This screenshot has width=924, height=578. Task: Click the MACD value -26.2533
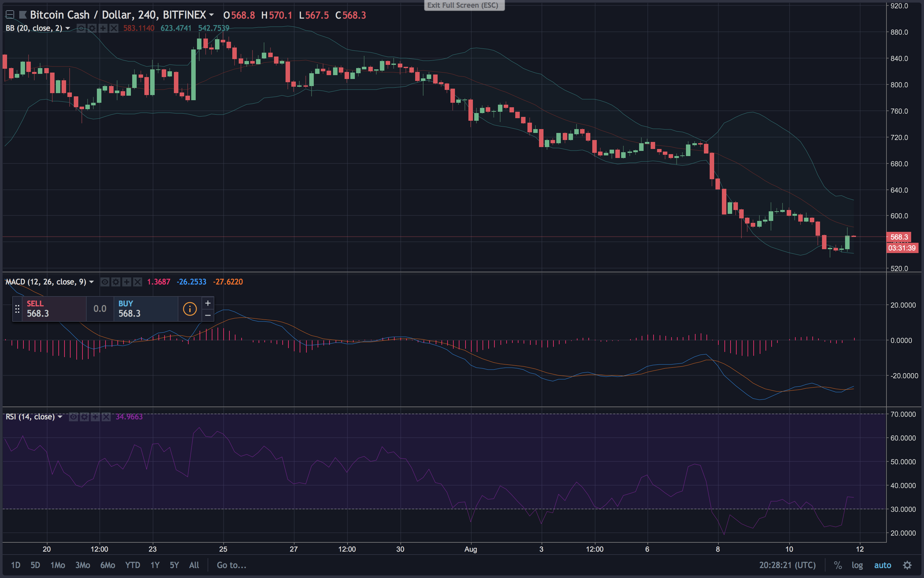point(191,282)
